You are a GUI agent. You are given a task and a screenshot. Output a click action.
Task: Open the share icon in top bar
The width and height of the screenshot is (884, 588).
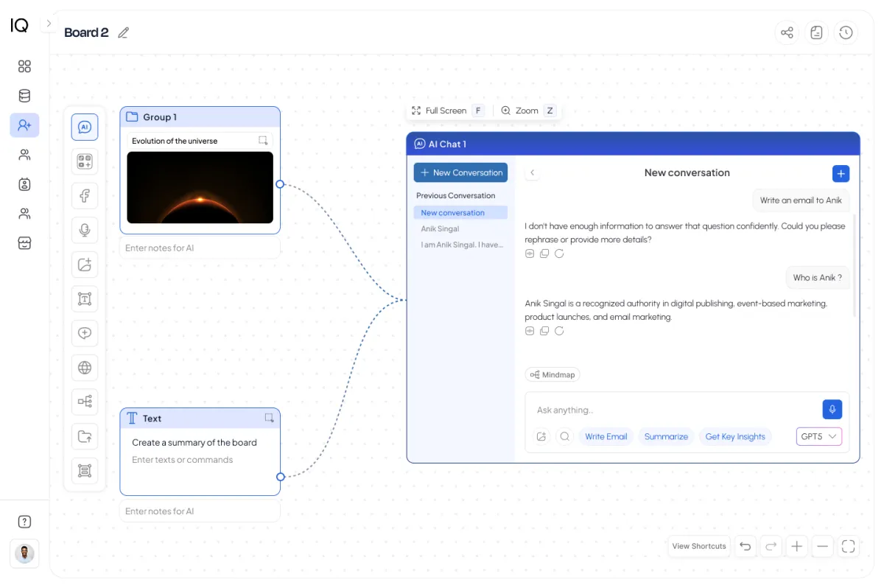[787, 32]
